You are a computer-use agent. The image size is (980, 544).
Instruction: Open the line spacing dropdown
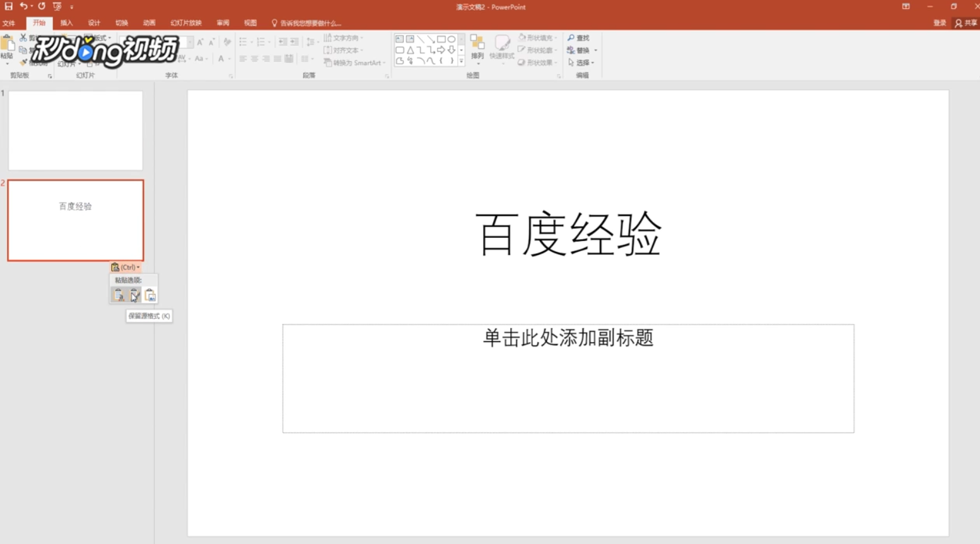pyautogui.click(x=312, y=42)
